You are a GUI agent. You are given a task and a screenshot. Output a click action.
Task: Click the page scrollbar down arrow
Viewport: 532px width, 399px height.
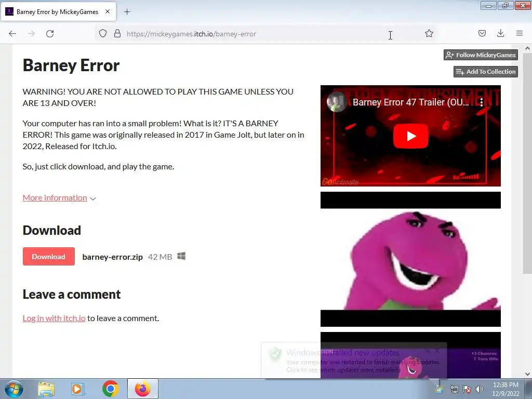[527, 374]
